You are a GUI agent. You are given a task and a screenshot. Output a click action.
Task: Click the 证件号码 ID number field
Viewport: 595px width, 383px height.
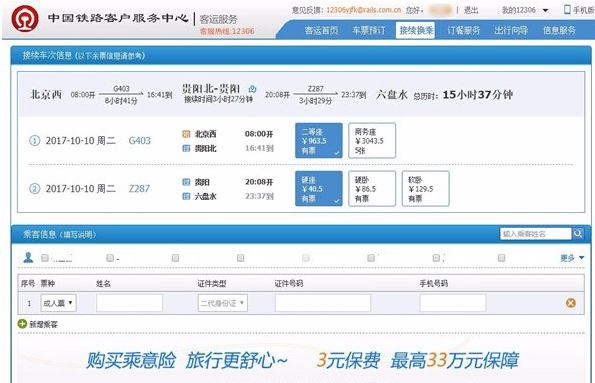pos(323,303)
